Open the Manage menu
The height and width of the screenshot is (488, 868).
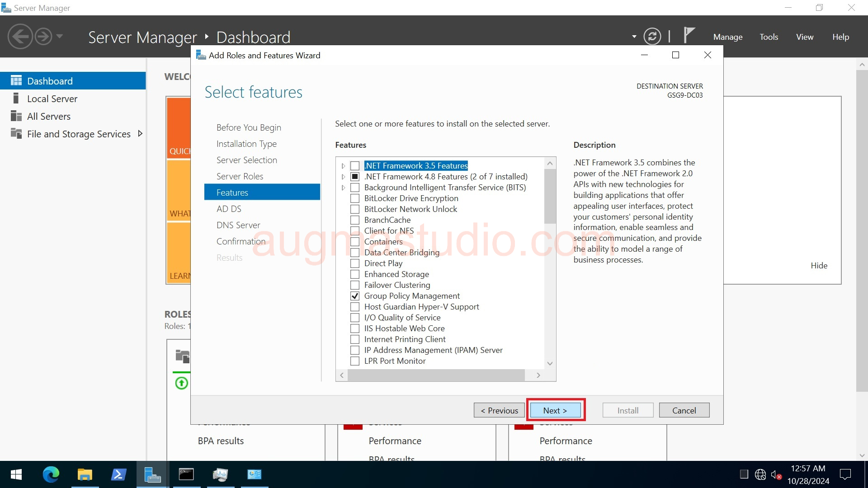click(727, 37)
